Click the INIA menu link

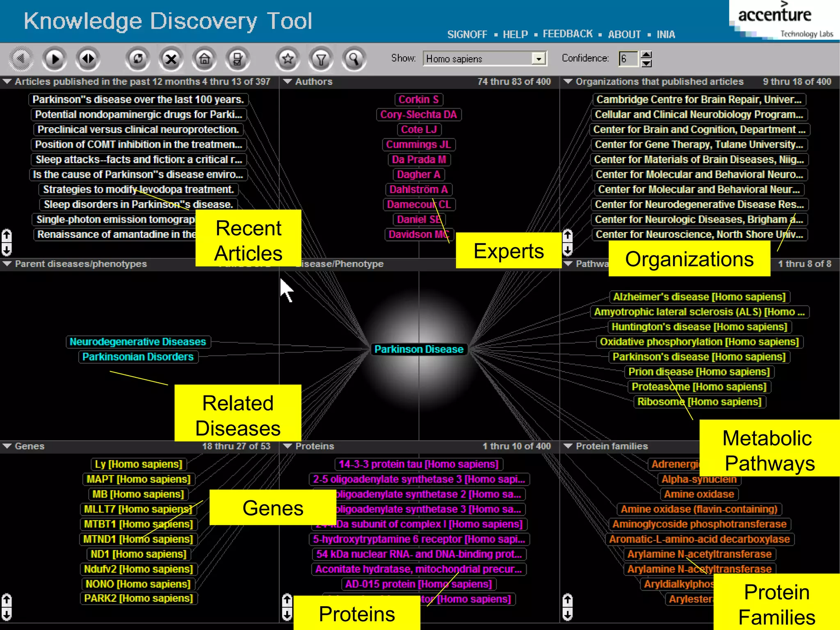tap(666, 34)
